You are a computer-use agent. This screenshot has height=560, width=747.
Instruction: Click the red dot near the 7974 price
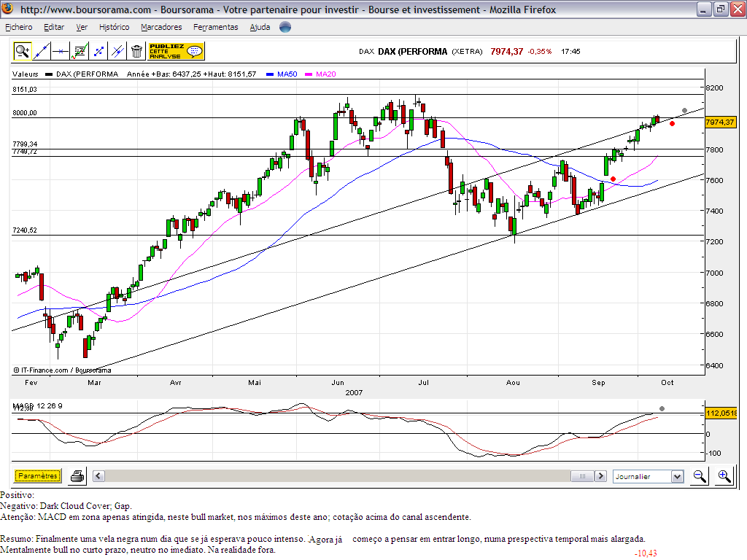[x=672, y=124]
